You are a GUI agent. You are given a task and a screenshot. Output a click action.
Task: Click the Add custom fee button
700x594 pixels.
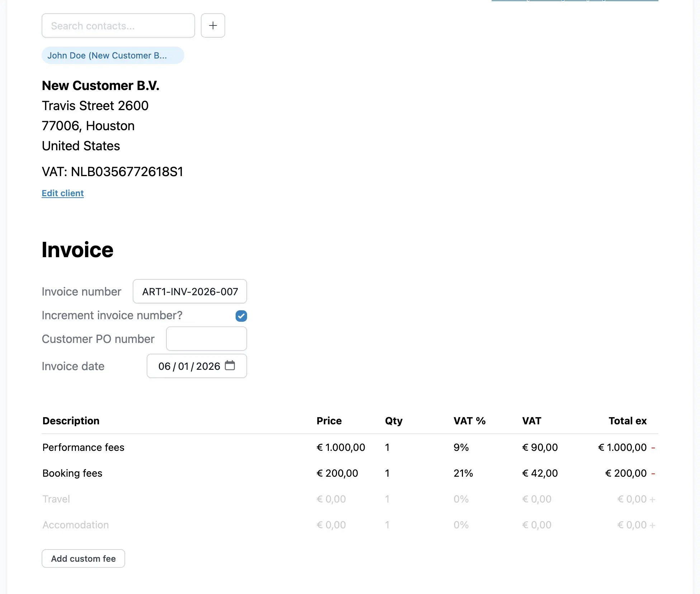[83, 558]
